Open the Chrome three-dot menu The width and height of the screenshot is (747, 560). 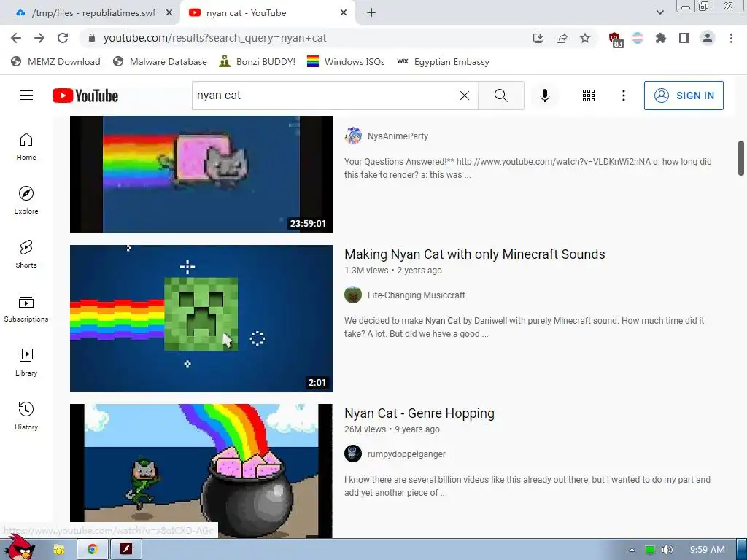[731, 38]
